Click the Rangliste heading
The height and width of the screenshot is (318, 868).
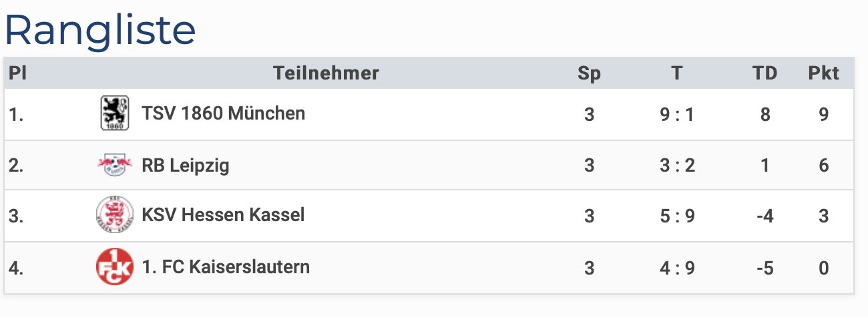100,29
